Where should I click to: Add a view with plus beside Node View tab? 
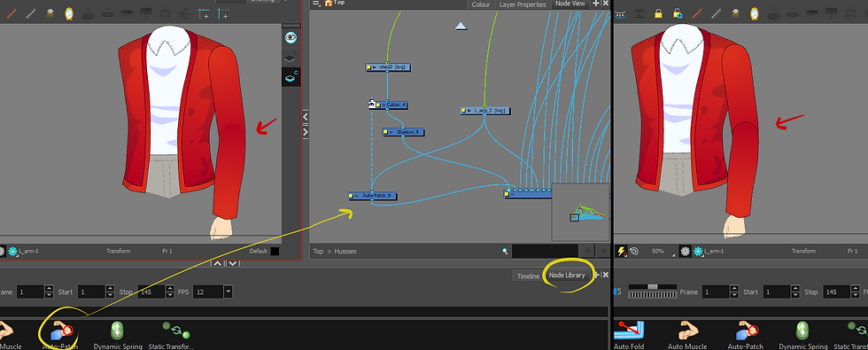[595, 4]
